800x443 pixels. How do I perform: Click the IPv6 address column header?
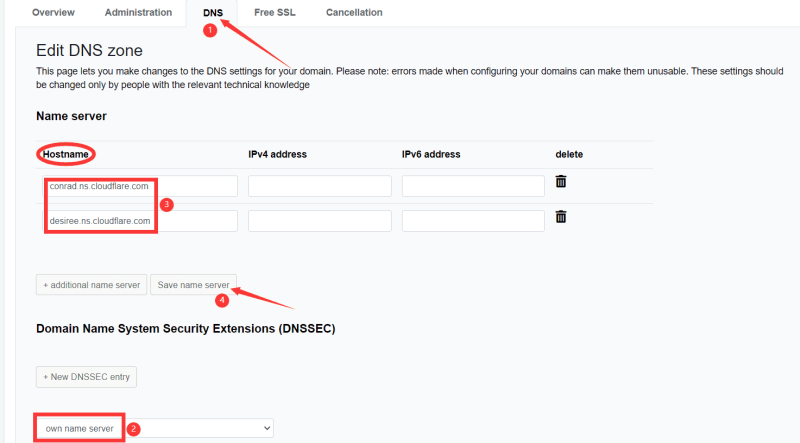(431, 154)
